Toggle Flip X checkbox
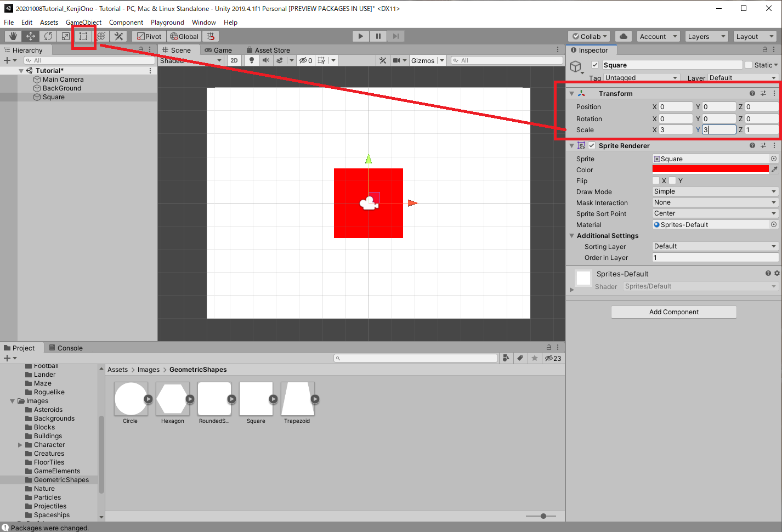Image resolution: width=782 pixels, height=532 pixels. tap(656, 180)
